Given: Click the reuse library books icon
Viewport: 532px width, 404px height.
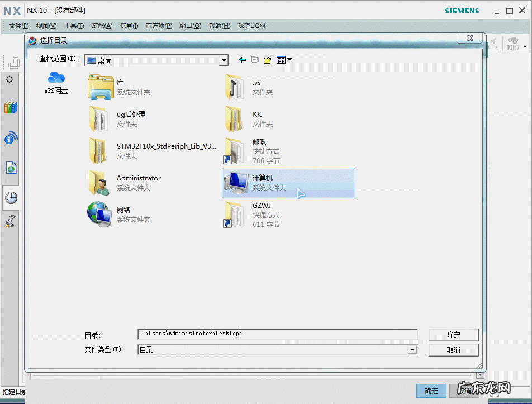Looking at the screenshot, I should (11, 108).
